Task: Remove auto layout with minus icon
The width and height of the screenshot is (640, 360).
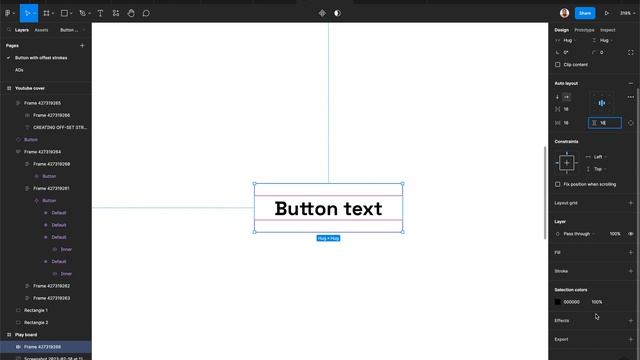Action: point(631,83)
